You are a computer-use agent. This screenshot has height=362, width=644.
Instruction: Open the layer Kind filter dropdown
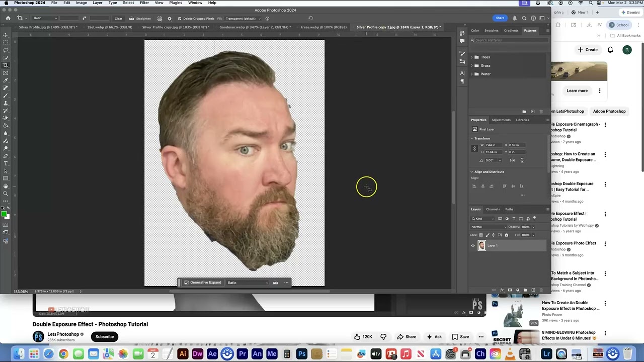point(483,219)
